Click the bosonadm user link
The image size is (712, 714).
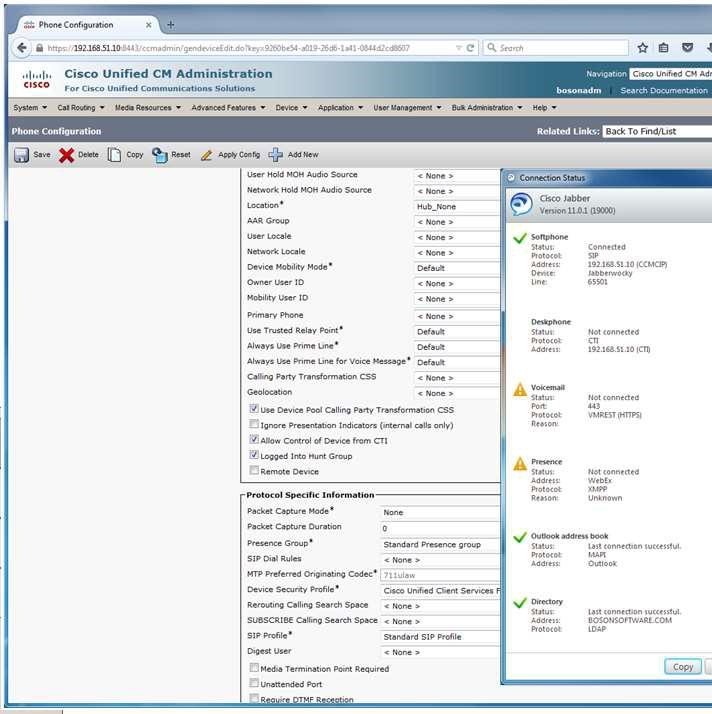[579, 91]
